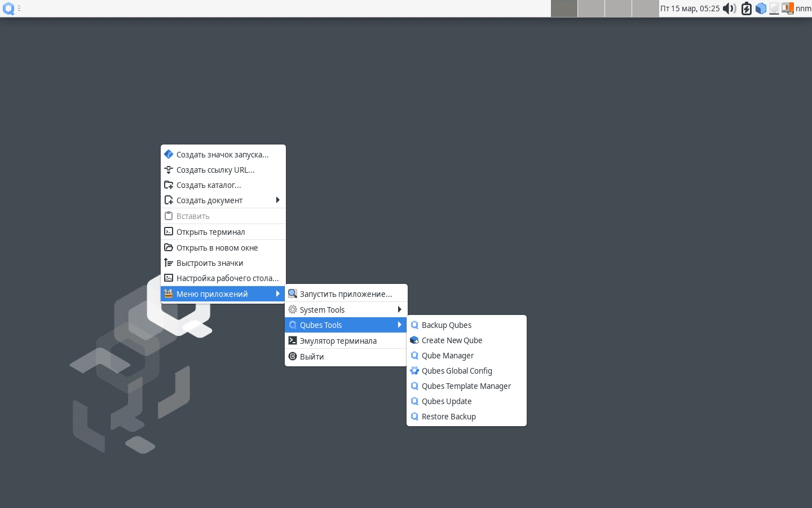The height and width of the screenshot is (508, 812).
Task: Open the power manager battery icon
Action: [747, 8]
